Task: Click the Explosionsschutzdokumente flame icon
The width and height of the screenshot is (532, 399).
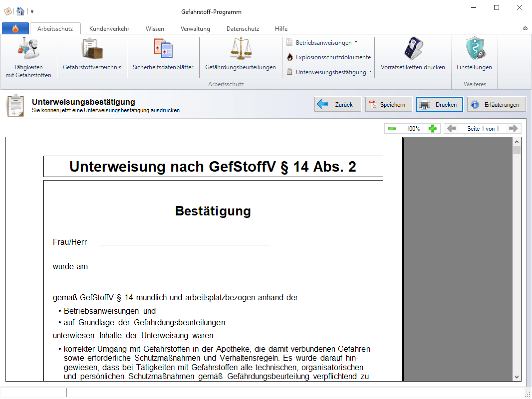Action: point(290,57)
